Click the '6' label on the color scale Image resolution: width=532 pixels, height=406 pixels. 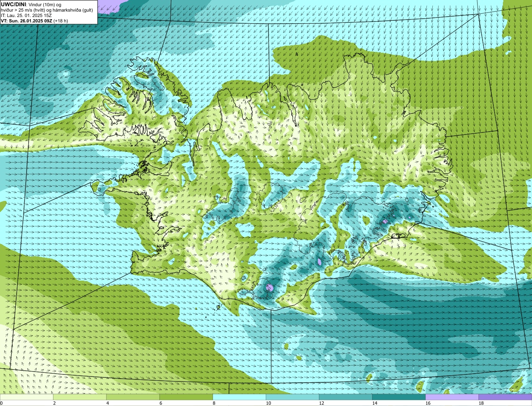click(161, 403)
